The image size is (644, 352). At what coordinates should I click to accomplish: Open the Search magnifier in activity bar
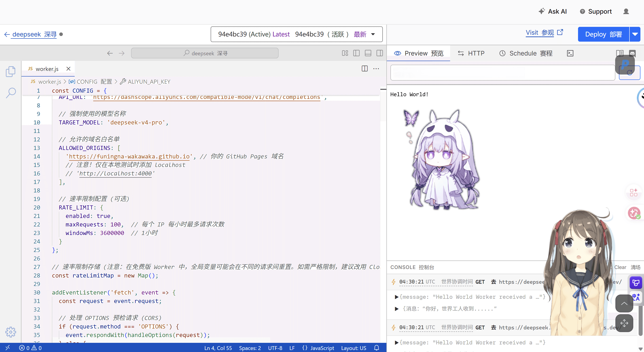11,93
